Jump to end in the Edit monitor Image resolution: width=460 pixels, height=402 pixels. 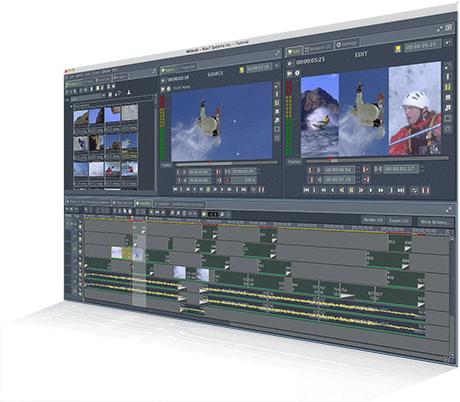(401, 190)
